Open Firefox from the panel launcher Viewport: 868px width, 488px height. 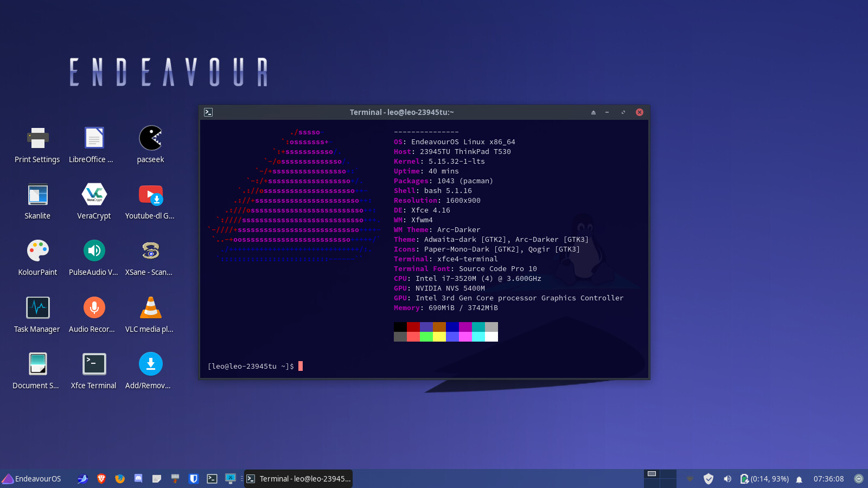pyautogui.click(x=120, y=479)
